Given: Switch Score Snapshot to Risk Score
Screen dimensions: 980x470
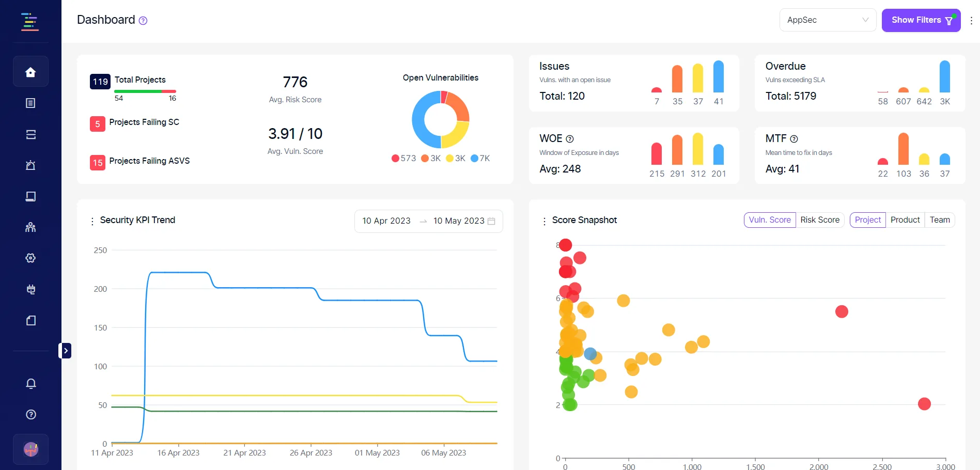Looking at the screenshot, I should point(820,220).
